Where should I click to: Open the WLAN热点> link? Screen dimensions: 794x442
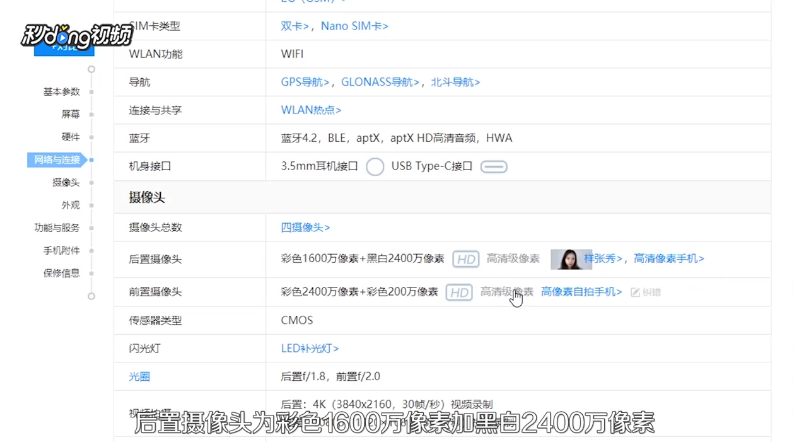(x=311, y=110)
